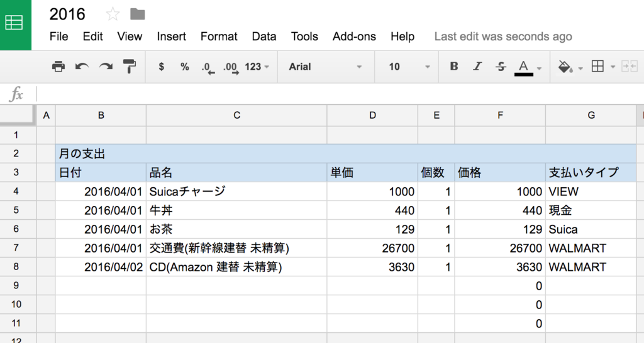Screen dimensions: 644x343
Task: Toggle italic formatting
Action: (477, 67)
